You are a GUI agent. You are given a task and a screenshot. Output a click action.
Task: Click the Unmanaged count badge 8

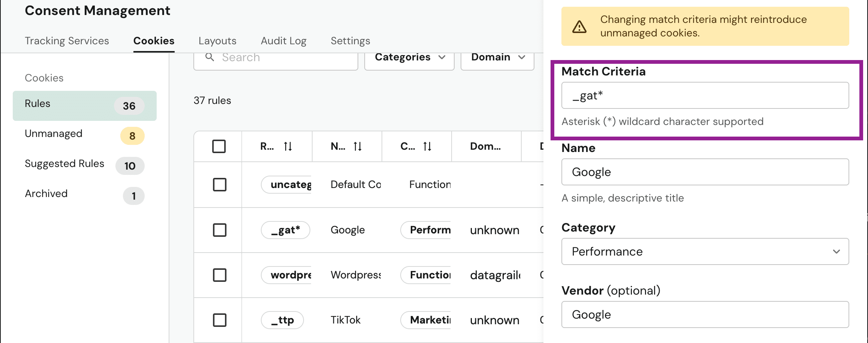(x=132, y=136)
